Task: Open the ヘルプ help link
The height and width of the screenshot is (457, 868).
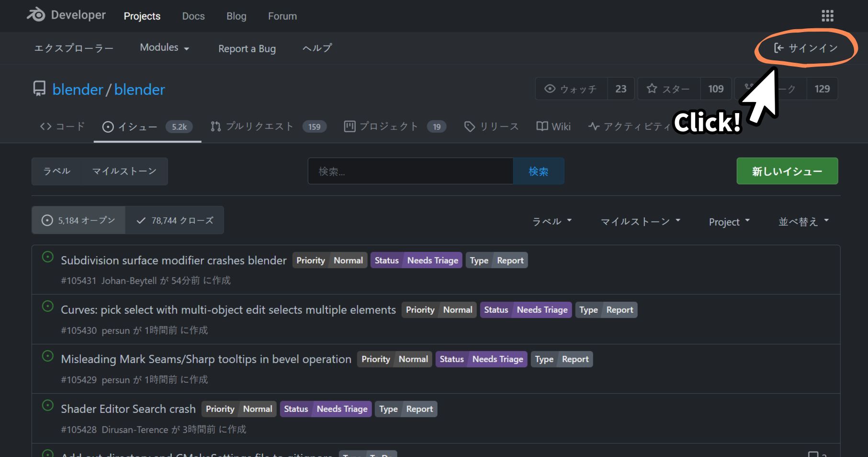Action: tap(317, 48)
